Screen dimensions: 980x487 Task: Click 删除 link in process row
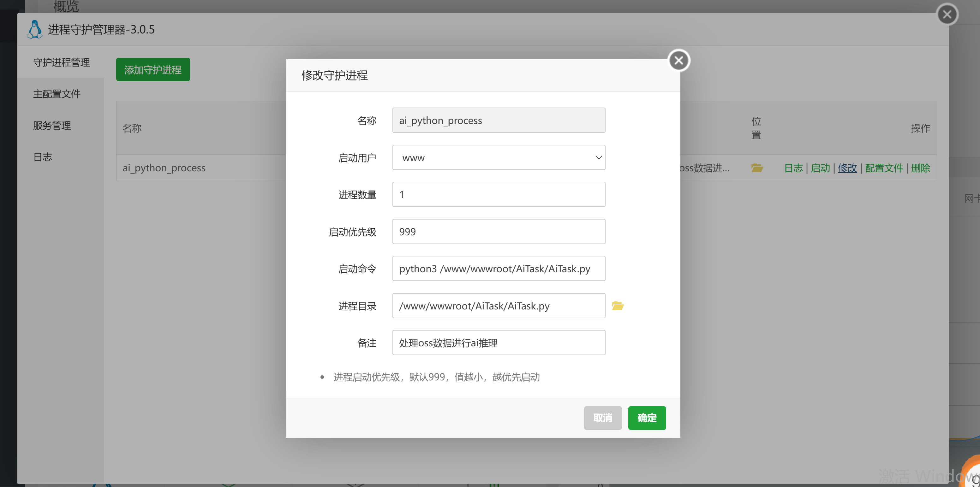[920, 168]
